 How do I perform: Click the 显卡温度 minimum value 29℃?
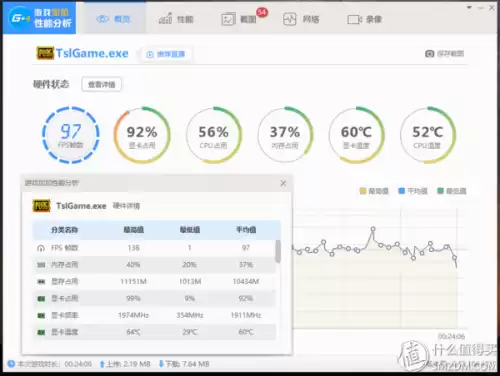(x=190, y=332)
